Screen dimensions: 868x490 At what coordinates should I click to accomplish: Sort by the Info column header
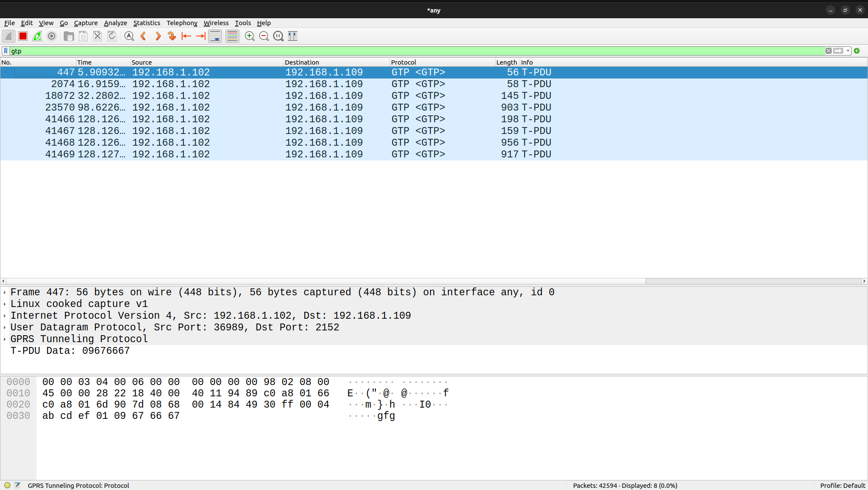(x=694, y=62)
